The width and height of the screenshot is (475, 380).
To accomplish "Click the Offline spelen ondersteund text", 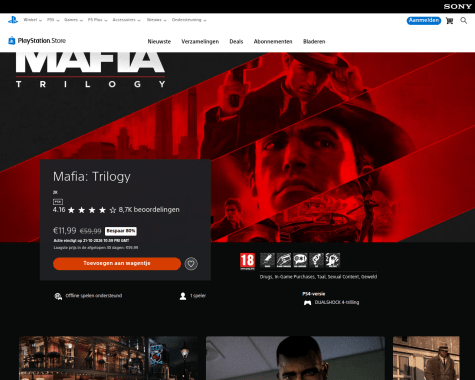I will pos(94,296).
